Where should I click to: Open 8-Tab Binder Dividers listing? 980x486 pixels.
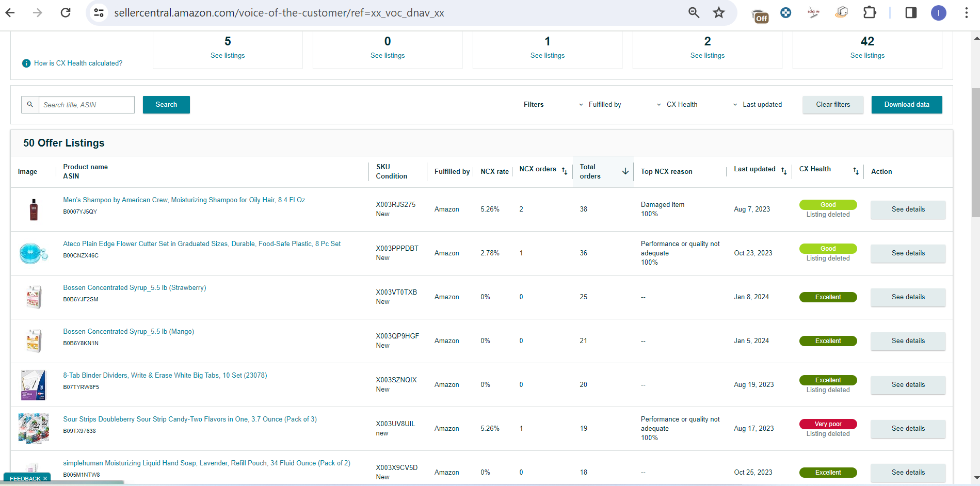[x=165, y=376]
